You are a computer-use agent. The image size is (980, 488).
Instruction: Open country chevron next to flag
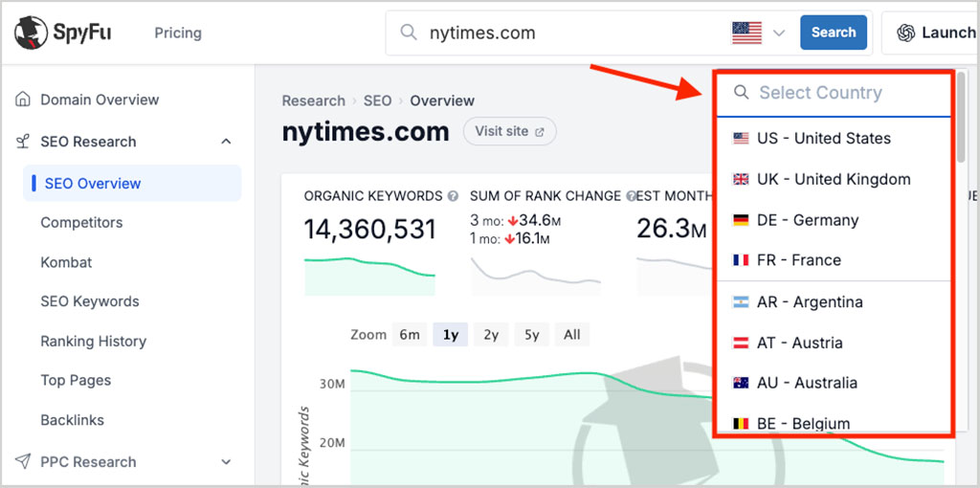point(779,33)
